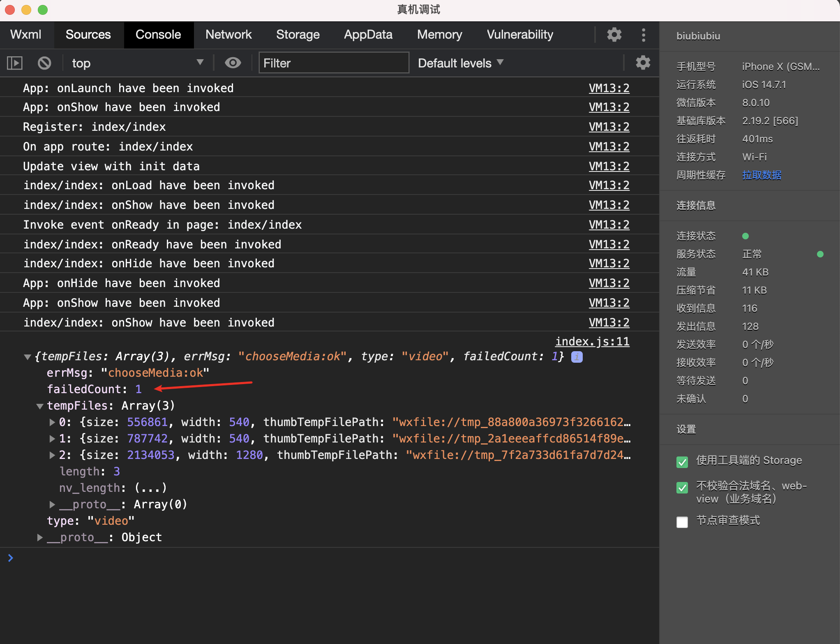Viewport: 840px width, 644px height.
Task: Enable 节点审查模式 checkbox
Action: point(682,522)
